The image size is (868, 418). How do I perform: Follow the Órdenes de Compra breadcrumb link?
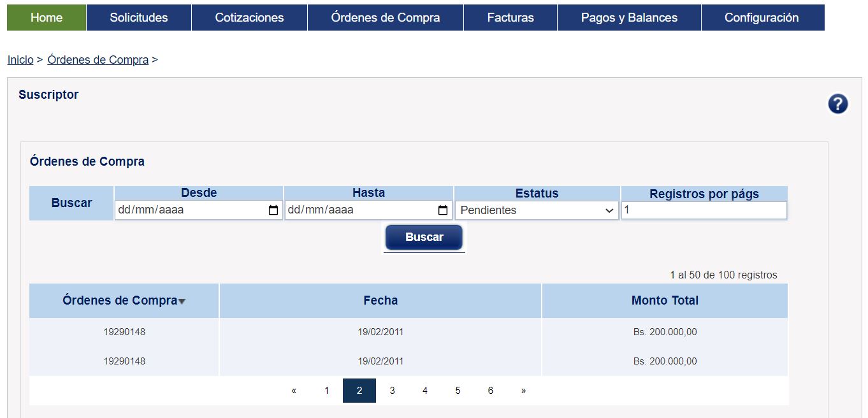tap(98, 60)
